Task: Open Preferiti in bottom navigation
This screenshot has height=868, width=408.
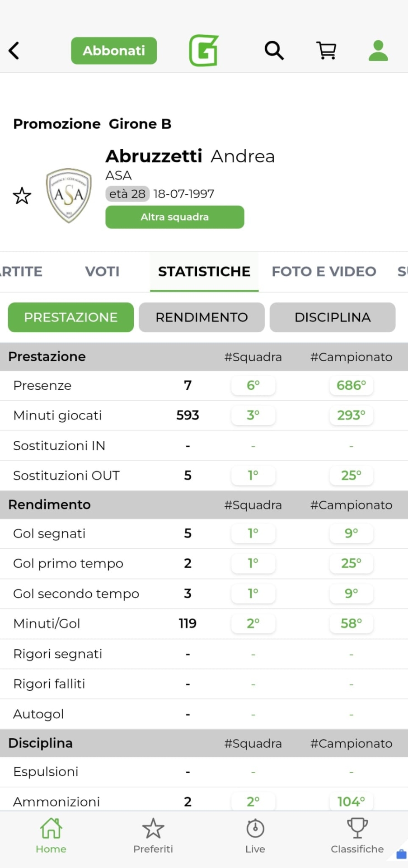Action: click(x=153, y=836)
